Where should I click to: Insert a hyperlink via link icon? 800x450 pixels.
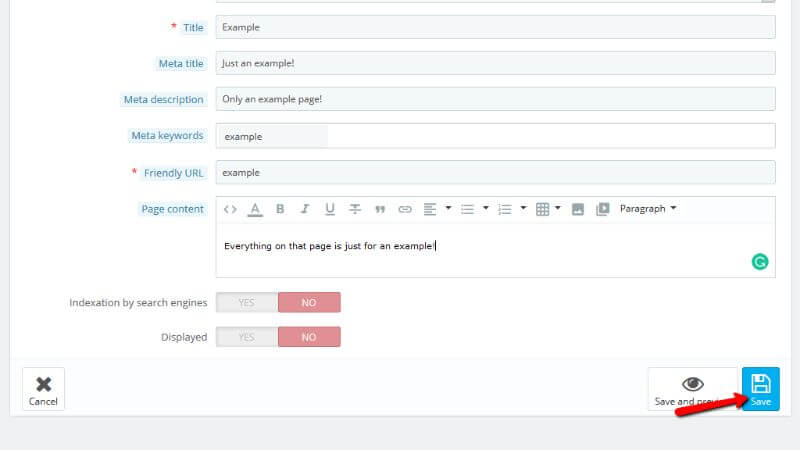[x=405, y=209]
